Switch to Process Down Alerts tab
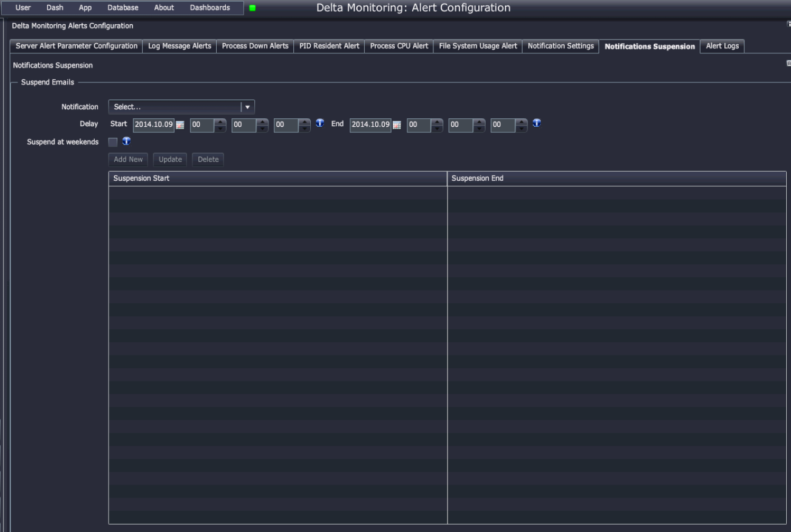The width and height of the screenshot is (791, 532). pyautogui.click(x=255, y=46)
